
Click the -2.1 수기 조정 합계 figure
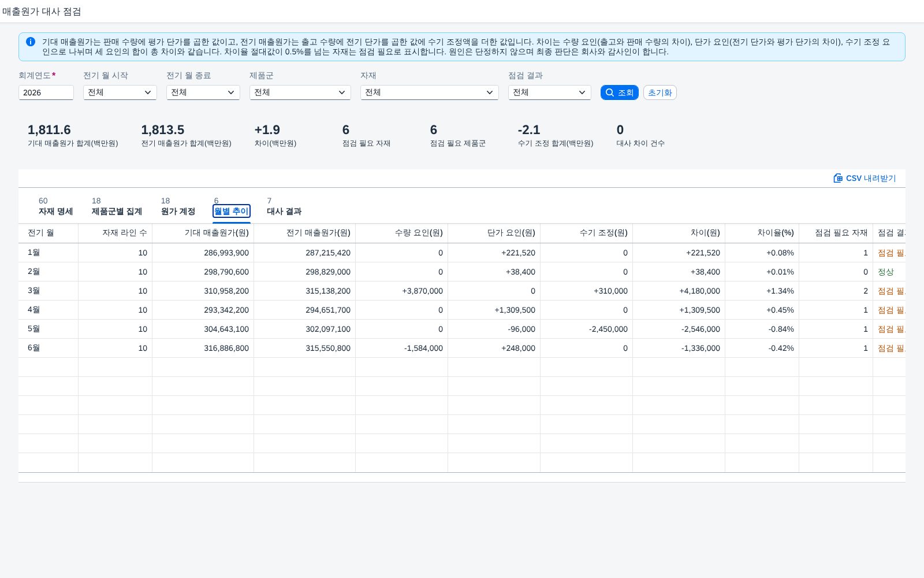[x=529, y=130]
